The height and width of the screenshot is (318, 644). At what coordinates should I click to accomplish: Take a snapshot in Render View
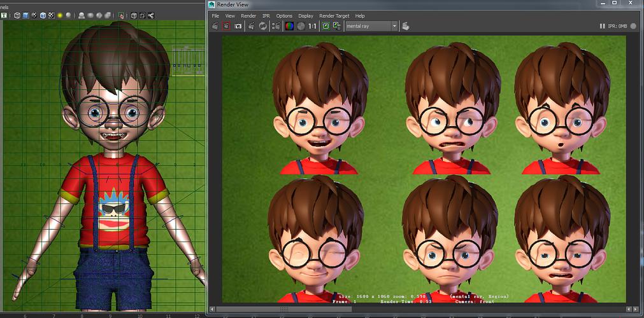click(x=238, y=26)
